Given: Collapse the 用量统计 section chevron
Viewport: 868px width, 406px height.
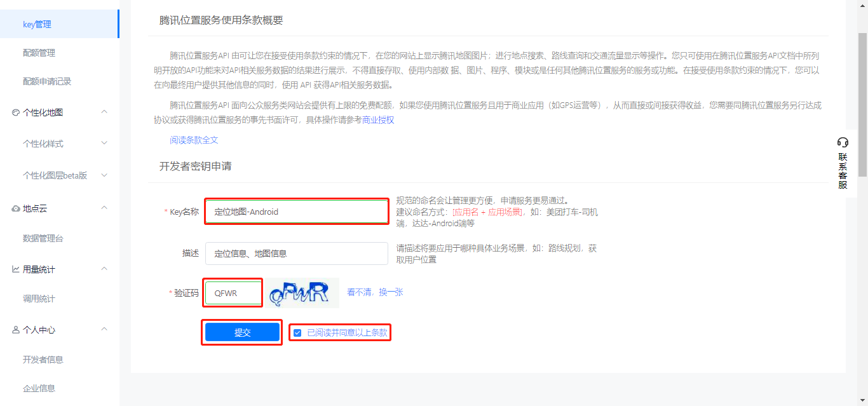Looking at the screenshot, I should tap(105, 269).
